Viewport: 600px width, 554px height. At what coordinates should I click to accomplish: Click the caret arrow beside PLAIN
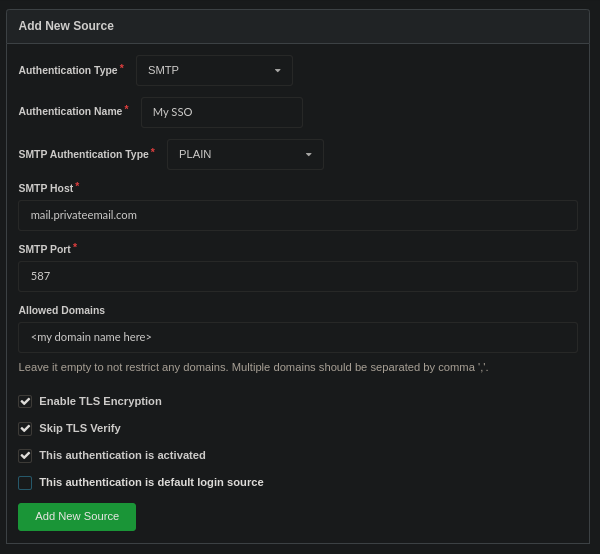(x=308, y=155)
